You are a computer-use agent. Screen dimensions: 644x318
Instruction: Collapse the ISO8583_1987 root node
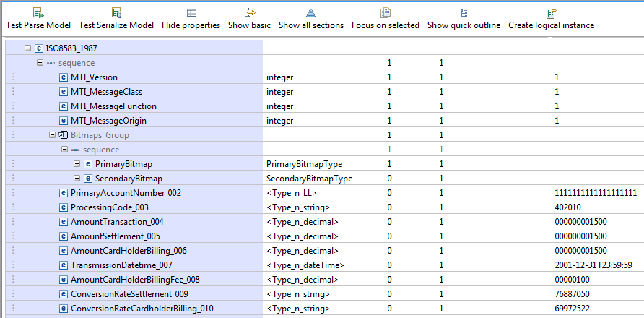tap(27, 48)
